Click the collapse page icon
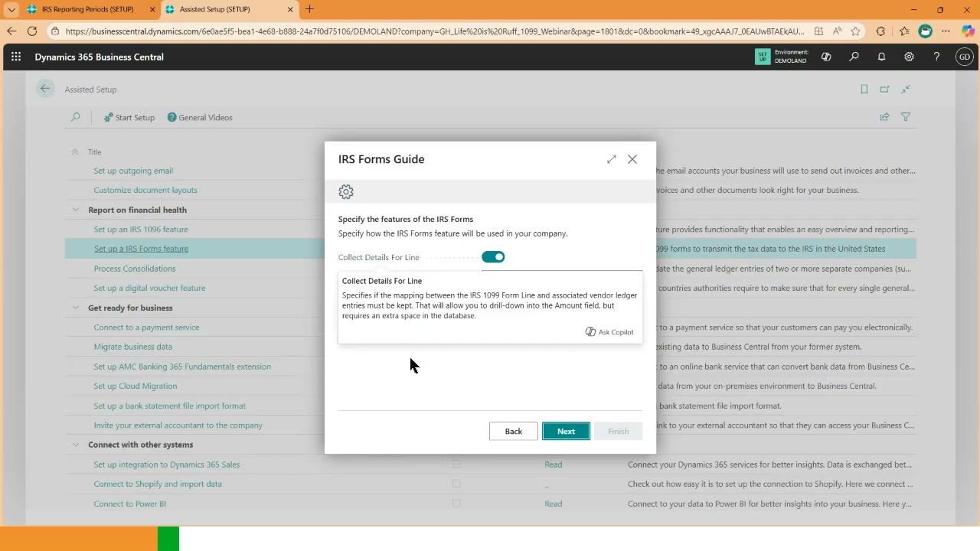Viewport: 980px width, 551px height. [906, 90]
